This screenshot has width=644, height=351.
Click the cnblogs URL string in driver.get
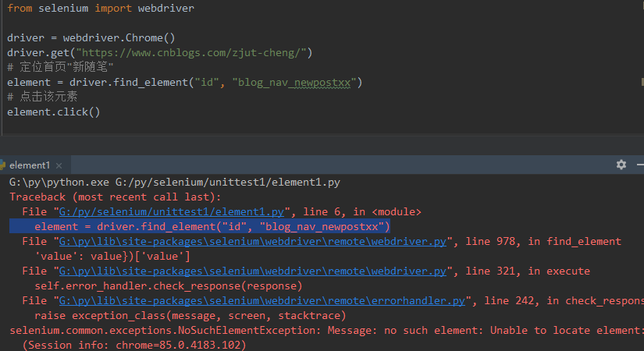coord(191,52)
